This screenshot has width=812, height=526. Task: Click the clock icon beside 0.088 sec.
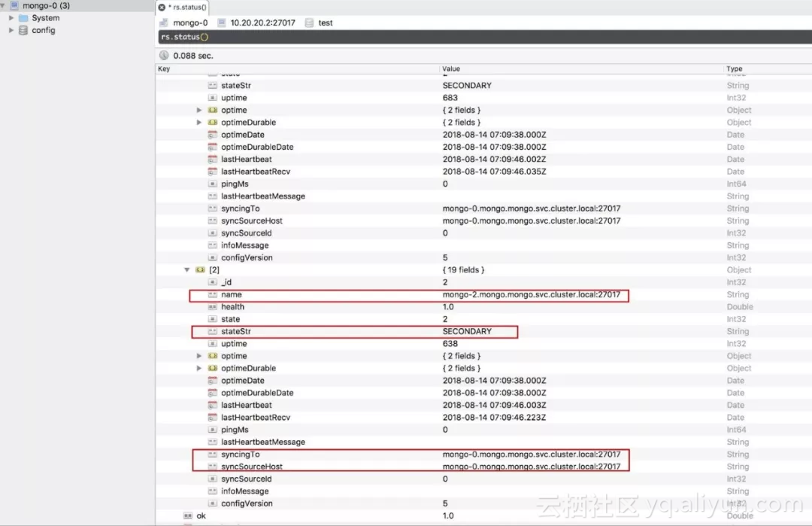click(164, 56)
